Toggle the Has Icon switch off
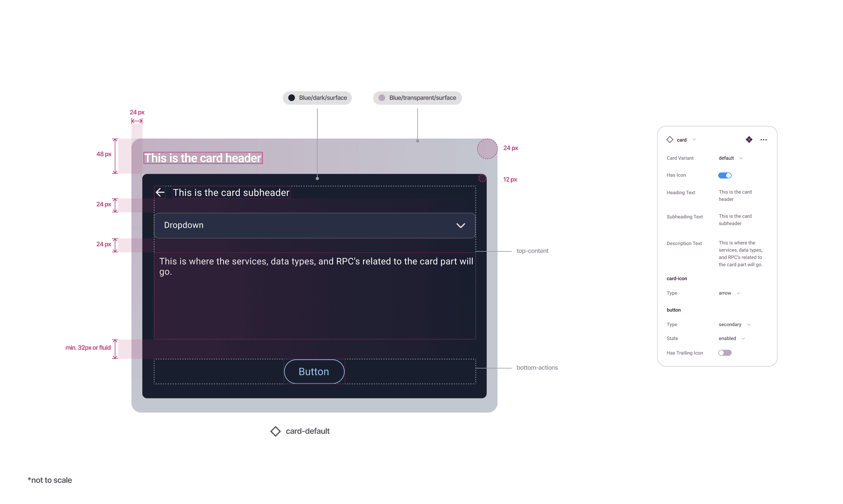Image resolution: width=843 pixels, height=504 pixels. coord(725,175)
